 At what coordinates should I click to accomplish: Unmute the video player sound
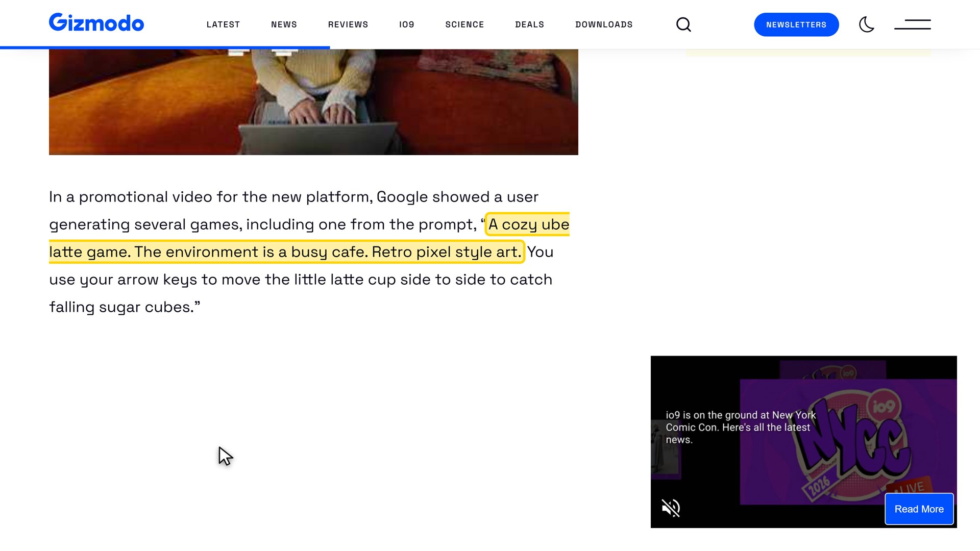671,508
